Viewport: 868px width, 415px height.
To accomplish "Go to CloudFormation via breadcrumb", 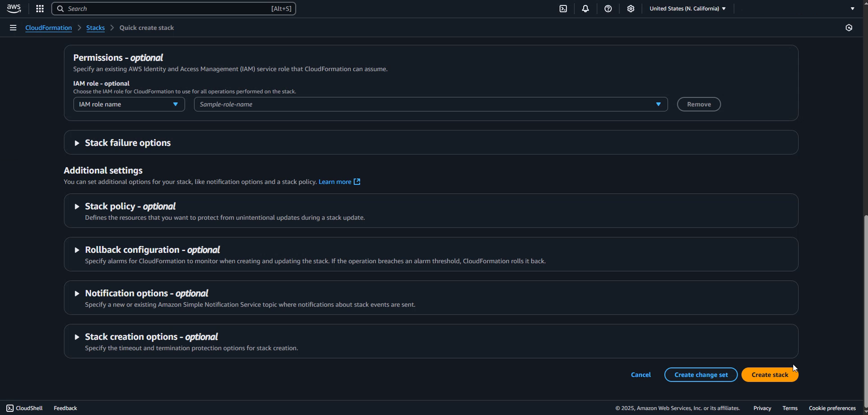I will tap(48, 28).
